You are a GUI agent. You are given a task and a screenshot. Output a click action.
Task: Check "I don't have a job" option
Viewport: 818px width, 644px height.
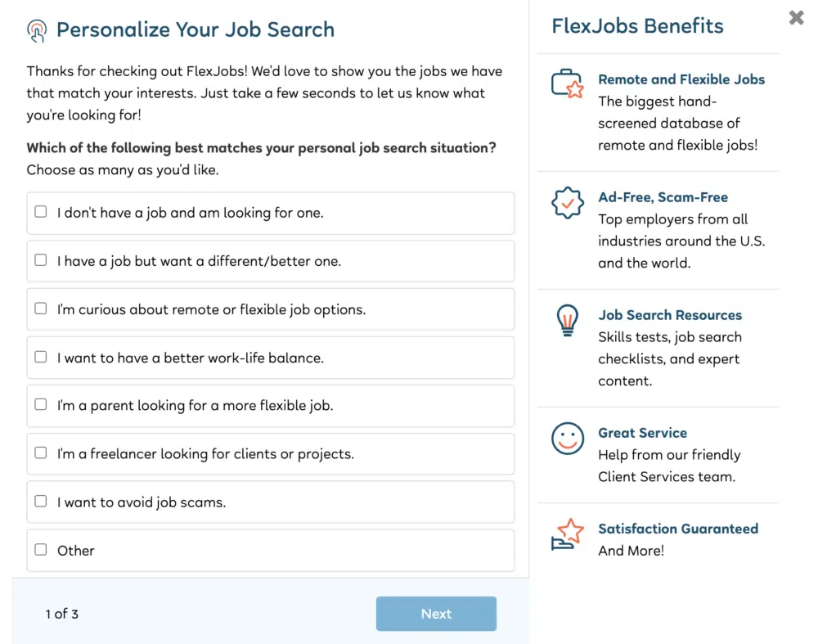click(41, 211)
